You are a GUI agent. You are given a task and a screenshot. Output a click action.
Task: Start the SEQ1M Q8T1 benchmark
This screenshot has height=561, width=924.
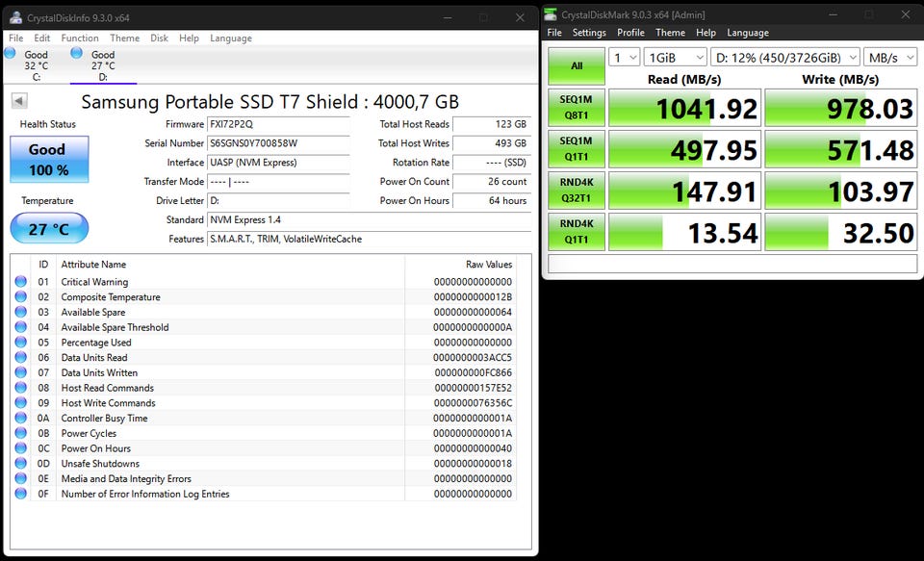coord(577,108)
